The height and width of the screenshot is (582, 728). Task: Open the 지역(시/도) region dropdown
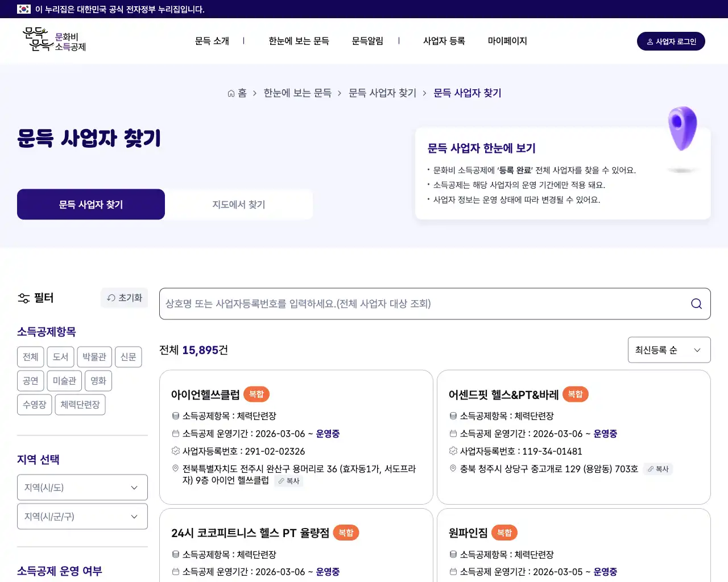tap(82, 487)
